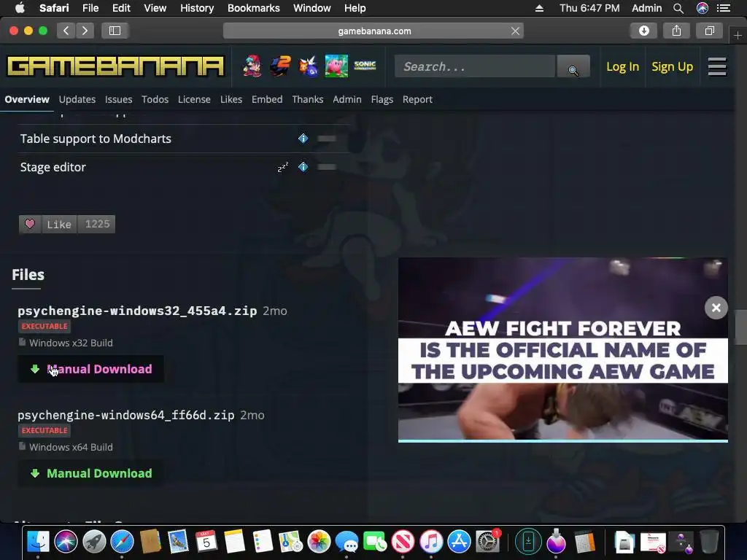The width and height of the screenshot is (747, 560).
Task: Manual Download for windows64 zip
Action: click(91, 473)
